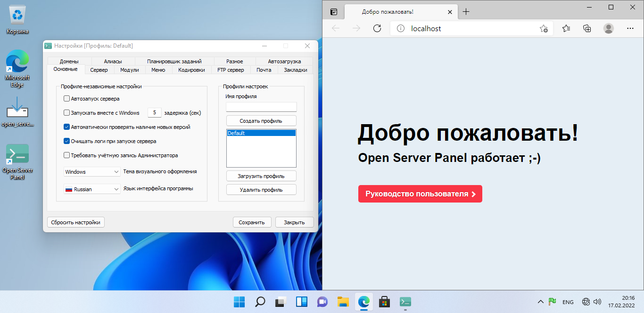Show hidden tray icons chevron
The image size is (644, 313).
tap(540, 302)
